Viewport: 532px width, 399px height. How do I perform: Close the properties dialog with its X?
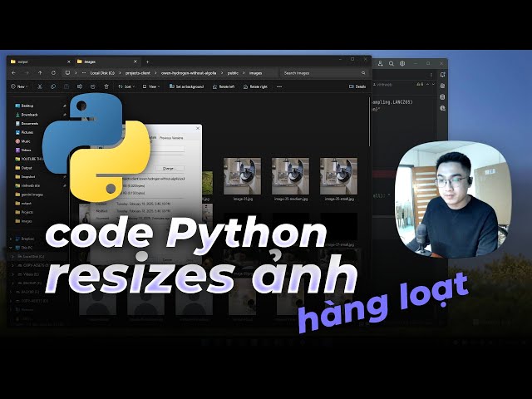coord(198,128)
